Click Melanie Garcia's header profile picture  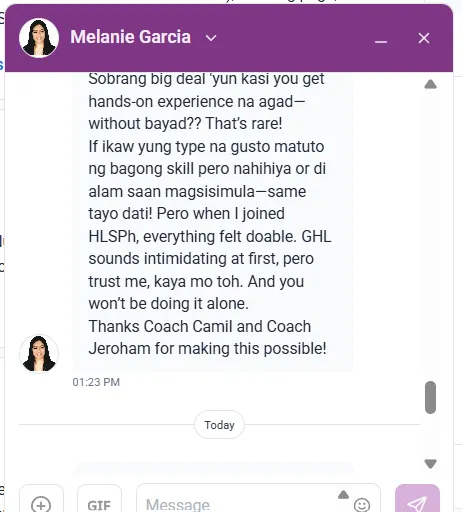39,37
